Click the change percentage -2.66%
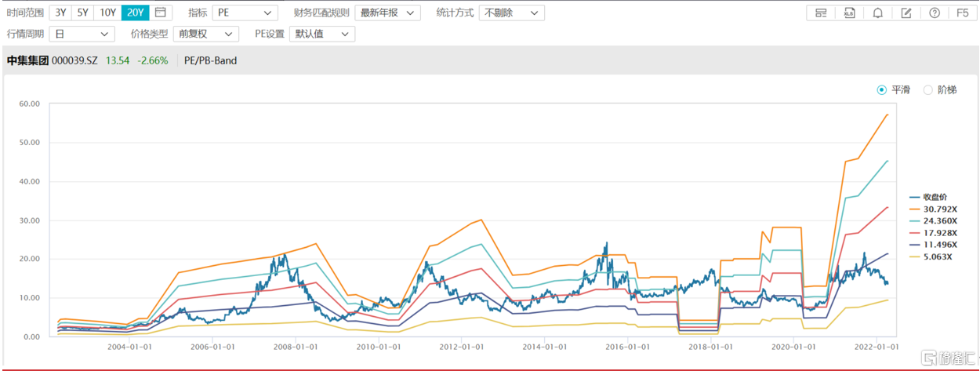Viewport: 980px width, 371px height. [x=153, y=60]
